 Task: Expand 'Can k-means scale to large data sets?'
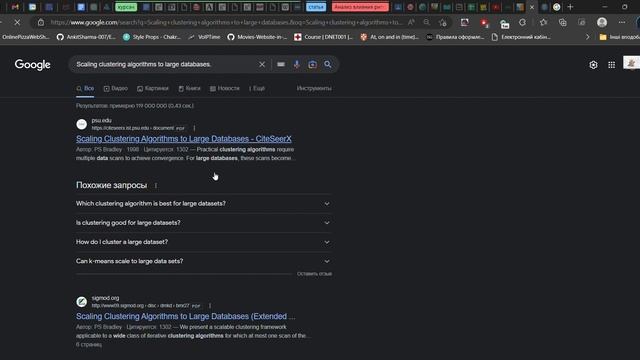(203, 261)
